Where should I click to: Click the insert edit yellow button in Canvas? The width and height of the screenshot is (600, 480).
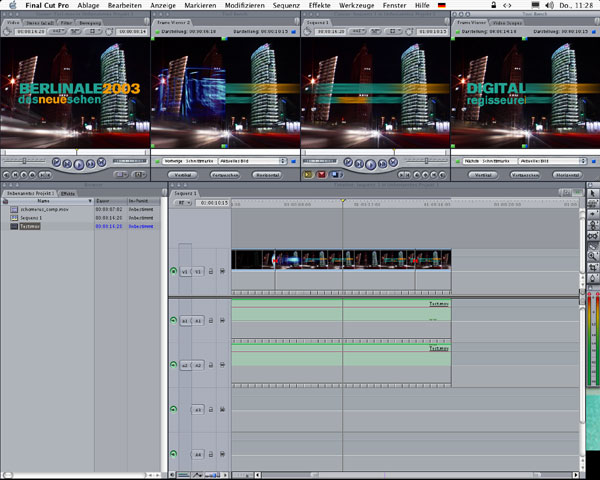308,175
